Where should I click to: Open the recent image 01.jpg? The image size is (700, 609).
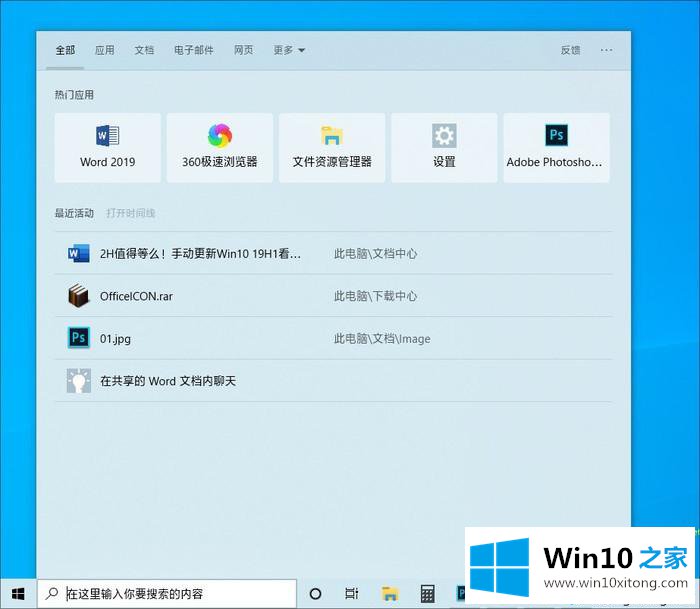point(334,338)
